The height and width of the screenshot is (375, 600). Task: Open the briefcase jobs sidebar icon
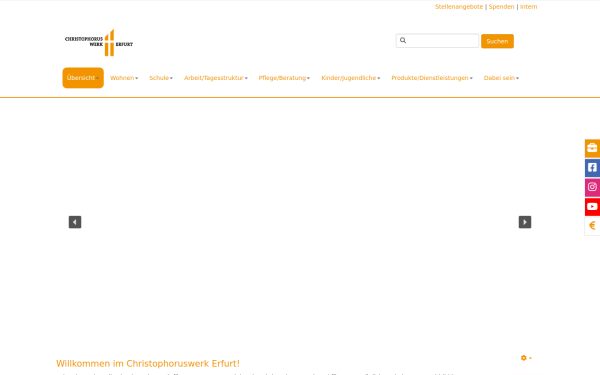[592, 148]
